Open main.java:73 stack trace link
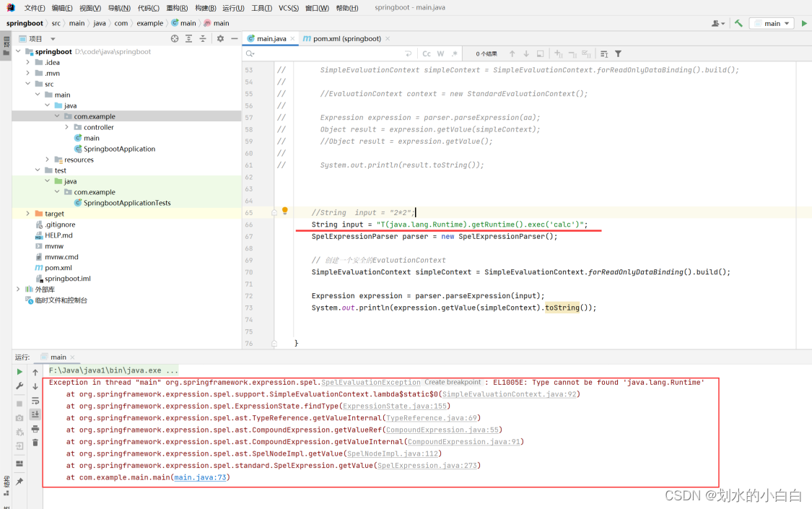The height and width of the screenshot is (509, 812). click(200, 477)
